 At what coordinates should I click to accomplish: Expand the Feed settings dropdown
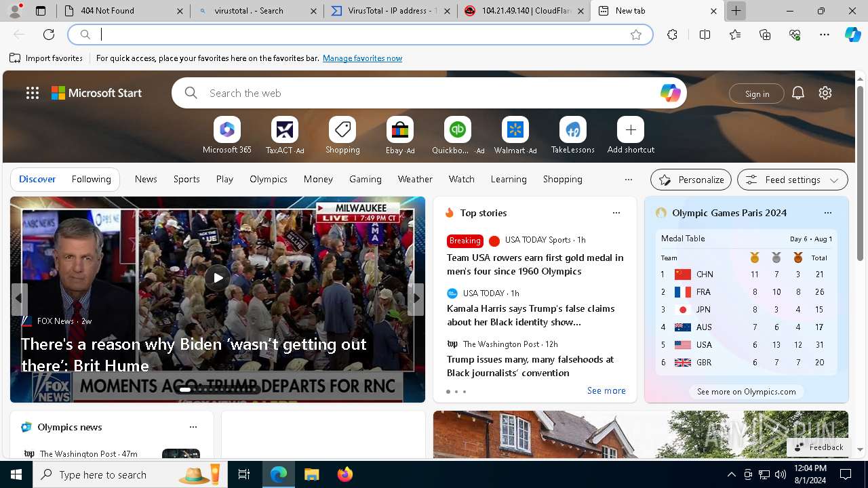[x=793, y=180]
